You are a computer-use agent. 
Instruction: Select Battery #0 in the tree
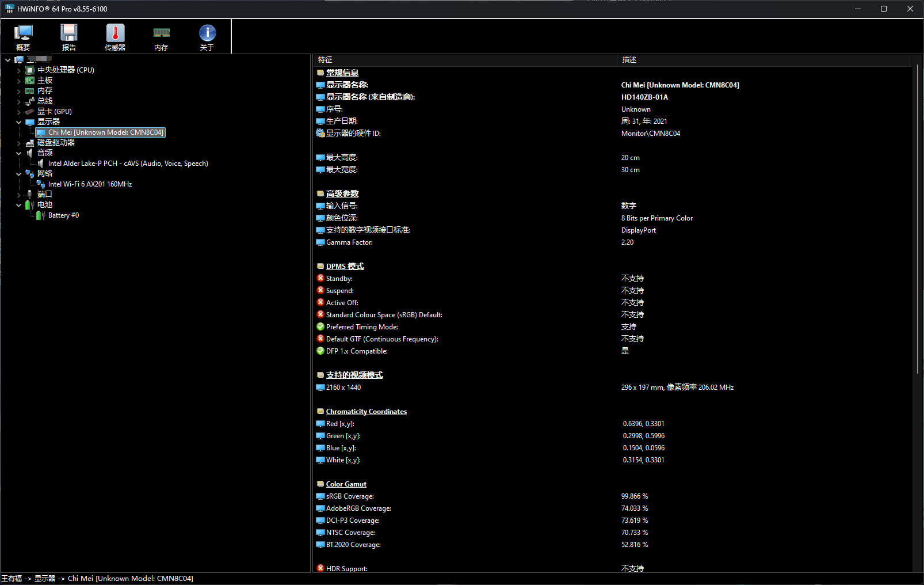pos(63,215)
